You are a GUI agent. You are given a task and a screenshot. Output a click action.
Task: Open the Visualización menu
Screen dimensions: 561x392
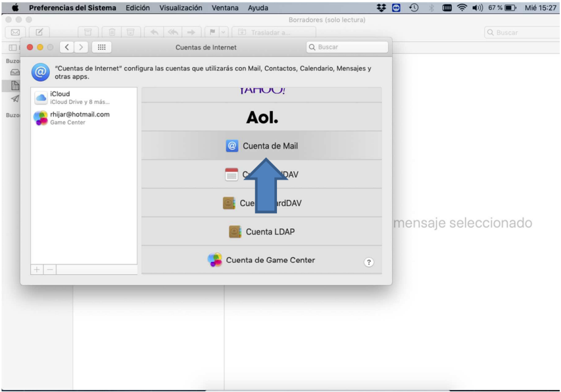point(180,8)
